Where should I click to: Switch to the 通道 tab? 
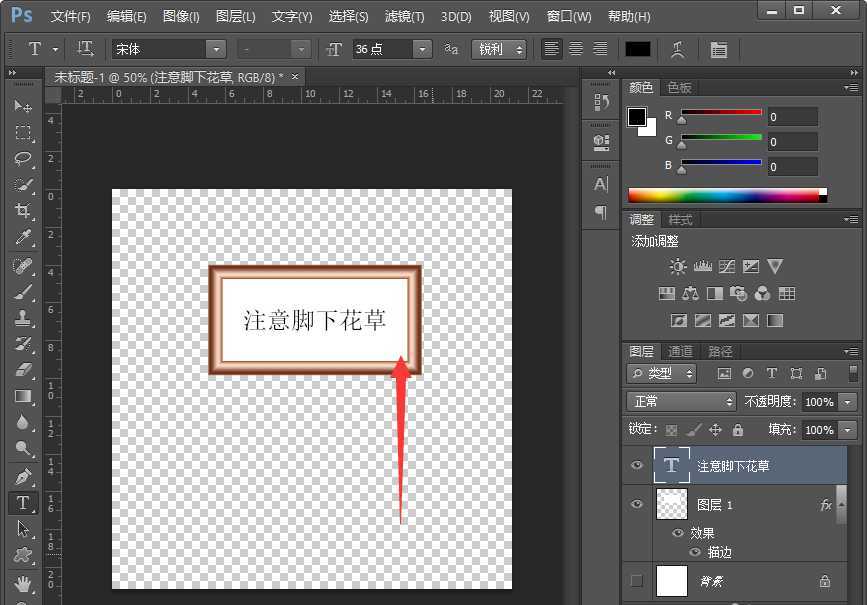[x=680, y=351]
